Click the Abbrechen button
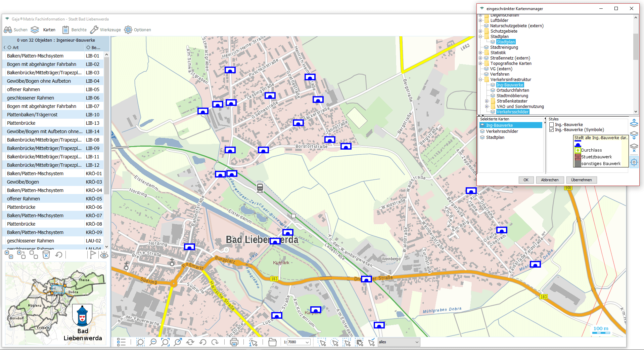This screenshot has width=644, height=350. (x=549, y=180)
